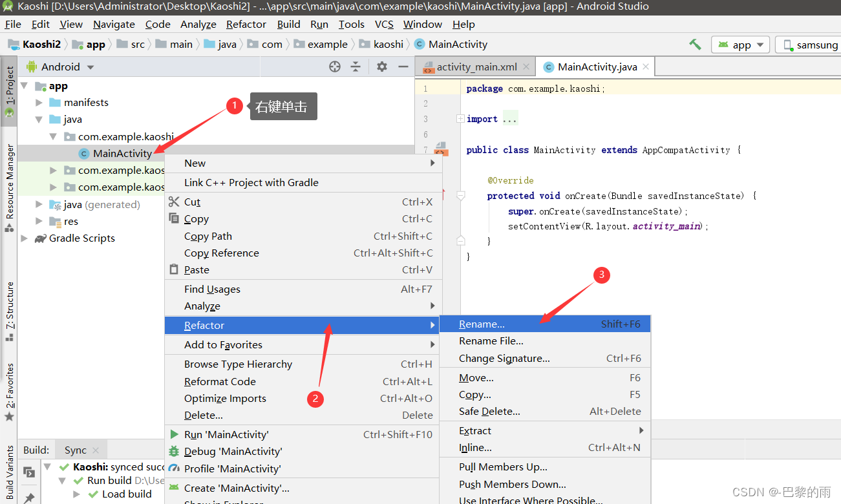Click the Gradle Scripts elephant icon

[x=40, y=238]
